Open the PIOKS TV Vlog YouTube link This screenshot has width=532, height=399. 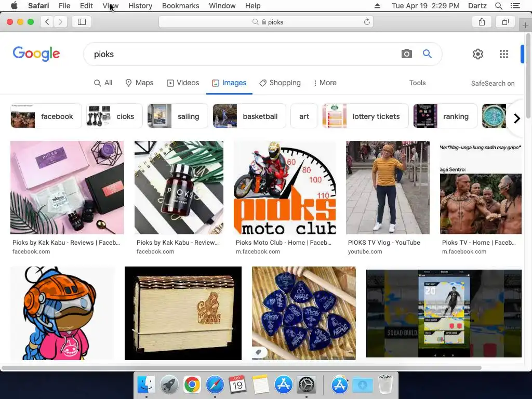[384, 243]
